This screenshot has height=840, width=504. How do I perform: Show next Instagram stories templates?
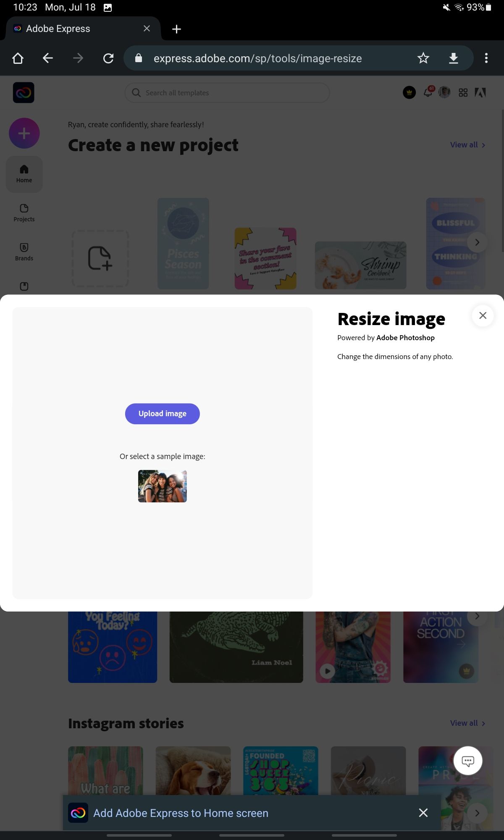pos(477,813)
